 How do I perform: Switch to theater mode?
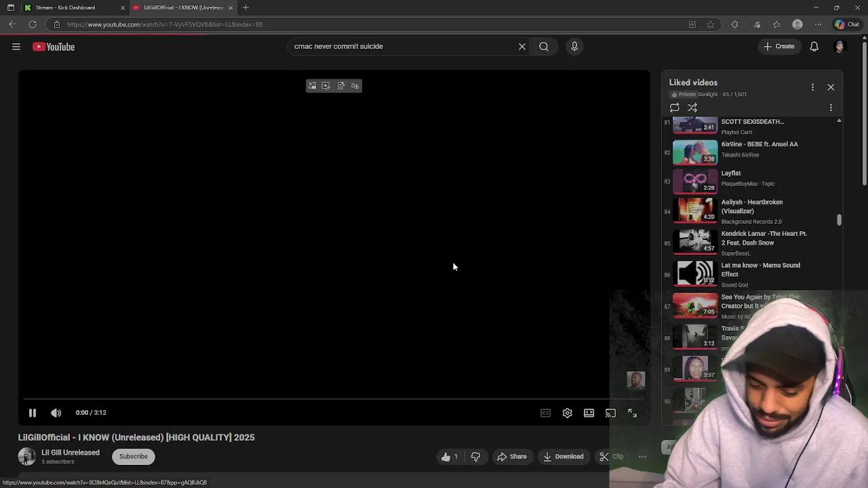(x=589, y=413)
